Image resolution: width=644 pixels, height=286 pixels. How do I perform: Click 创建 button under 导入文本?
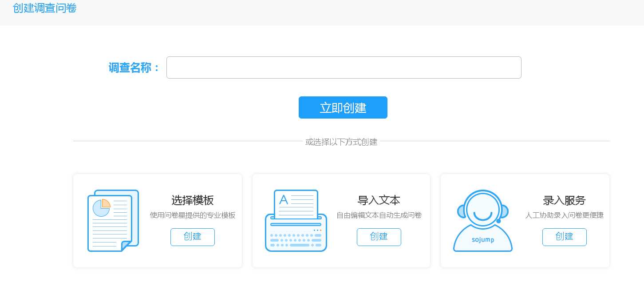point(379,237)
